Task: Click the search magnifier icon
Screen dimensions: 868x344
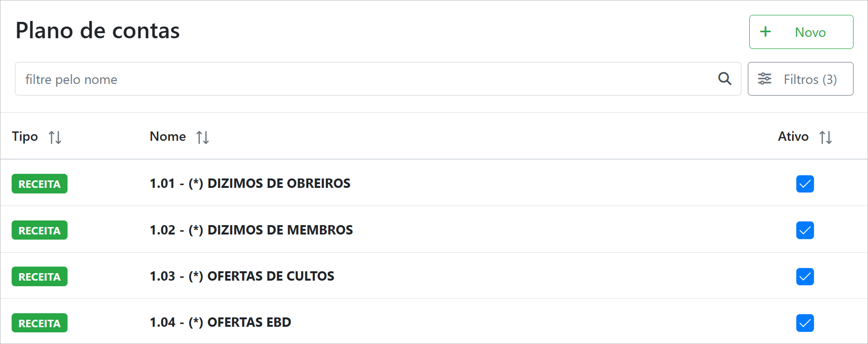Action: pos(725,79)
